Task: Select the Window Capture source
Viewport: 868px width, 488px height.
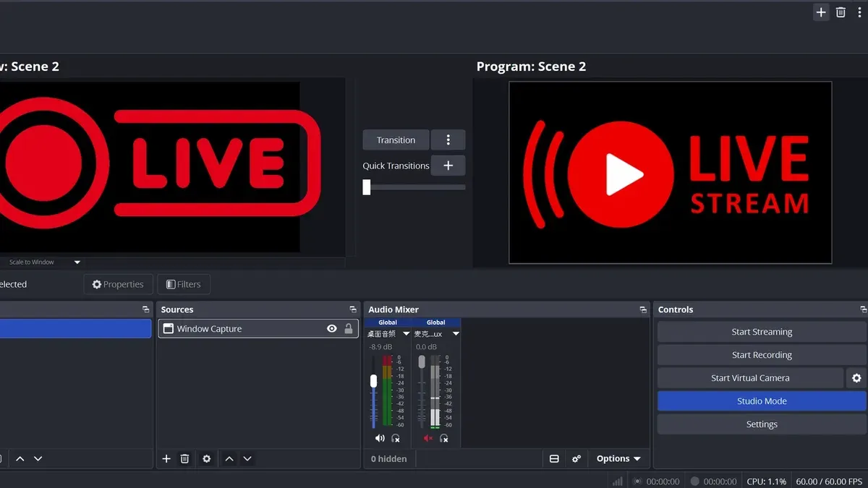Action: [258, 328]
